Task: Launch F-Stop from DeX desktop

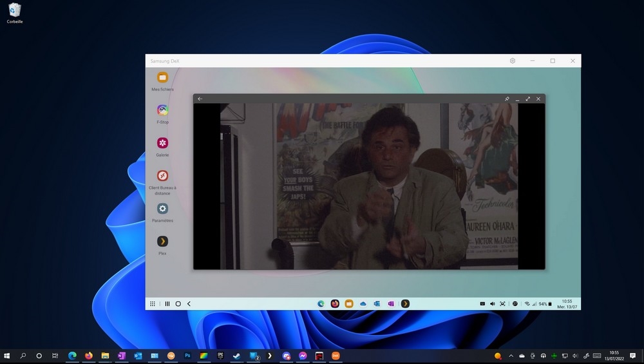Action: (x=162, y=110)
